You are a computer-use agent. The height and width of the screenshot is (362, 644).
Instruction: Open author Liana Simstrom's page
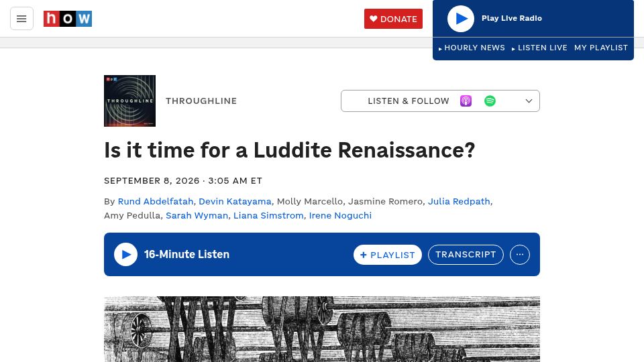pos(268,215)
